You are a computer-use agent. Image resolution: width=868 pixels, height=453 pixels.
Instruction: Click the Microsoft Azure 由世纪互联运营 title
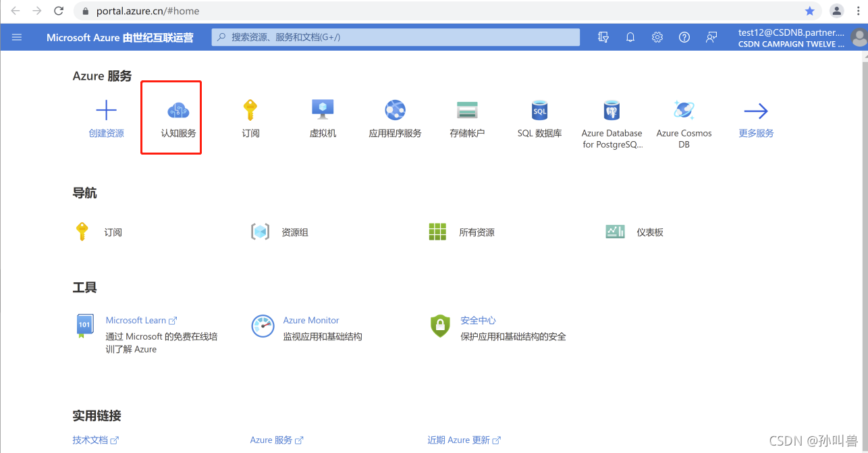click(119, 37)
